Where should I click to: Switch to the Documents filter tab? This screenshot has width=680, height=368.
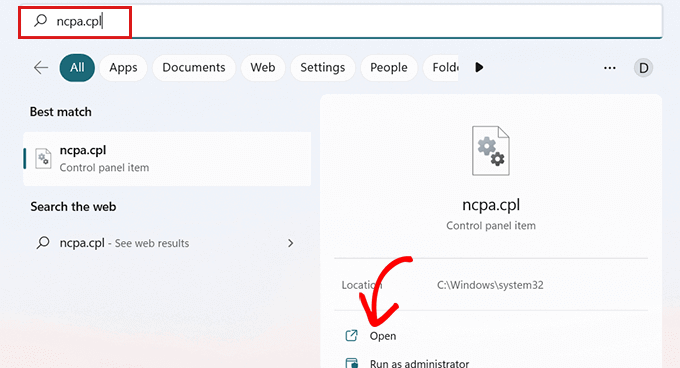(194, 68)
